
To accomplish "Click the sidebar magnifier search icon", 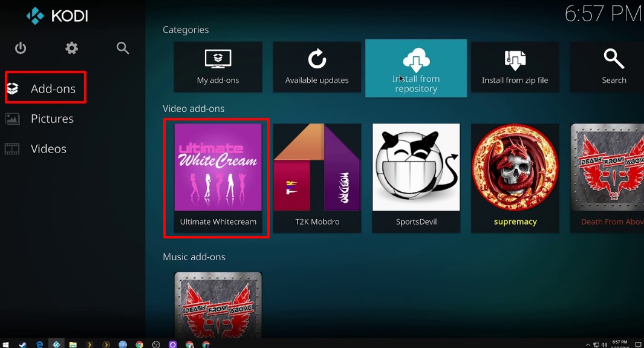I will [122, 48].
